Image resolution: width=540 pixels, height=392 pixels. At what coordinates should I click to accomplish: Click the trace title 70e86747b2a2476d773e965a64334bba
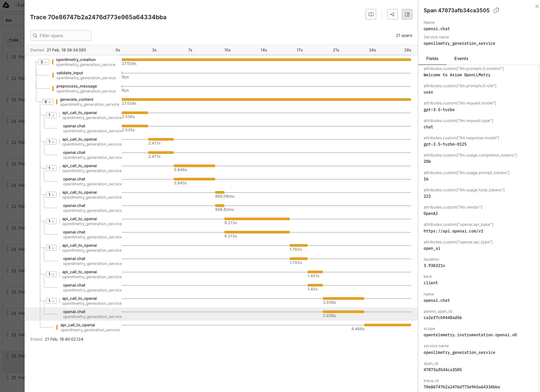click(98, 17)
